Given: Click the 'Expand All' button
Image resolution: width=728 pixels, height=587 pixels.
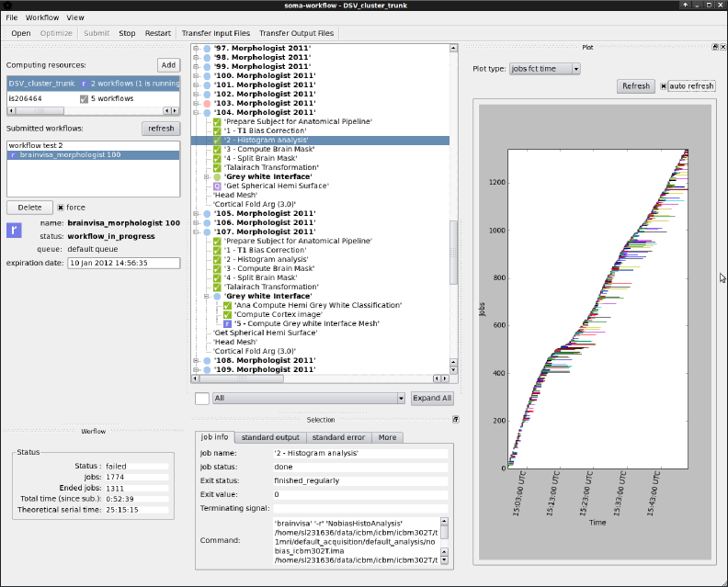Looking at the screenshot, I should 432,399.
